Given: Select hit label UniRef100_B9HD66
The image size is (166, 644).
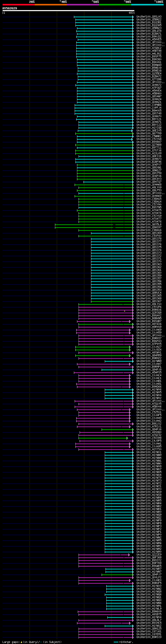Looking at the screenshot, I should point(149,387).
